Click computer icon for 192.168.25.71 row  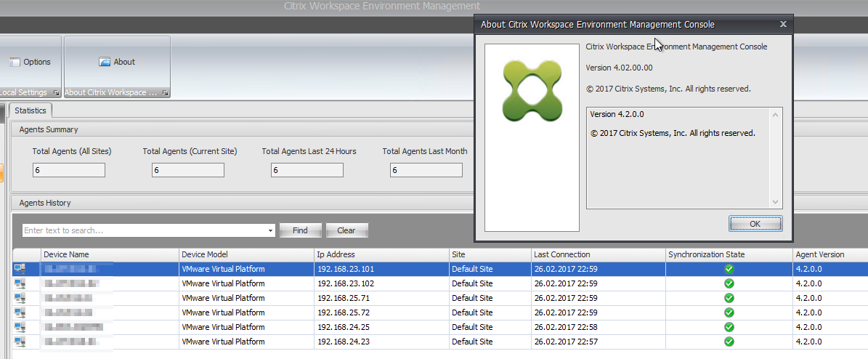click(x=20, y=298)
